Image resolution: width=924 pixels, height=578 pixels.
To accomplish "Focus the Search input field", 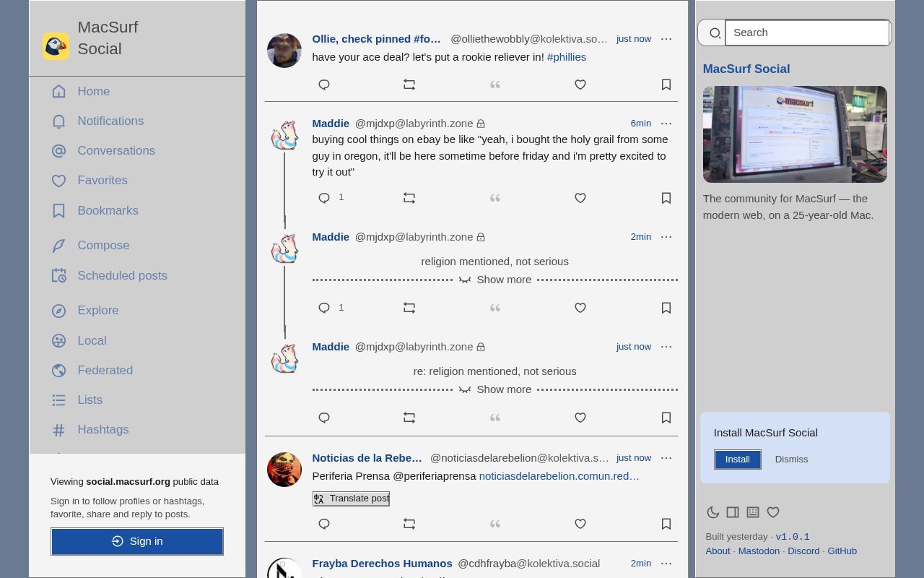I will [807, 33].
